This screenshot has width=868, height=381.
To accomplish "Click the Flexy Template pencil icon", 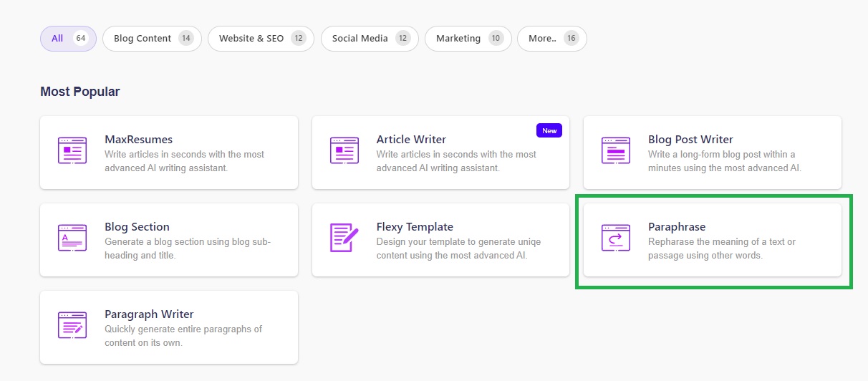I will coord(344,238).
